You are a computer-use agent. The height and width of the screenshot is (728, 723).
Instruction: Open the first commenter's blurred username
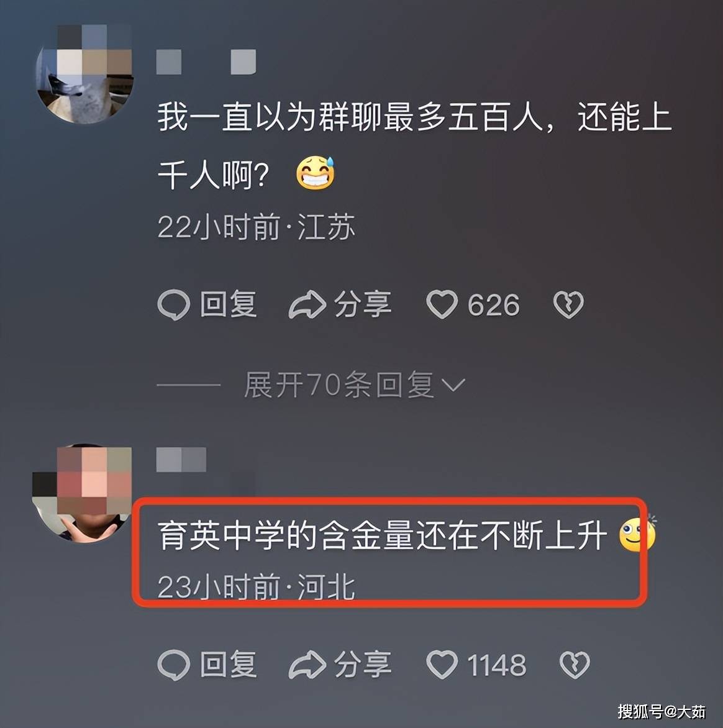click(x=206, y=61)
